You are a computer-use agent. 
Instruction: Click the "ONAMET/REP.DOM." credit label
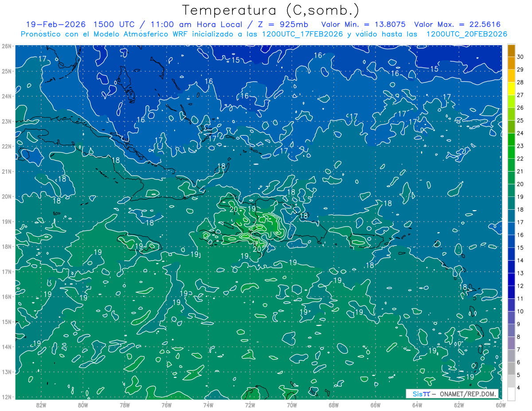[468, 394]
